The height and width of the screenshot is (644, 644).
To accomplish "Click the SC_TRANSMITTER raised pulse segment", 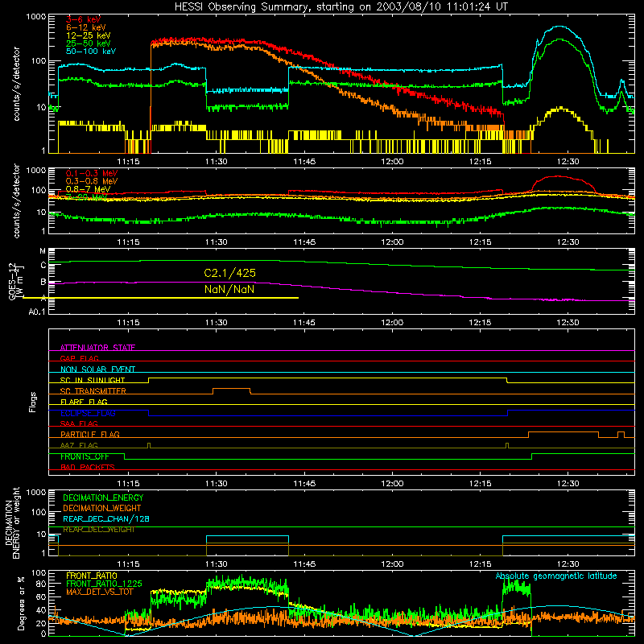I will [232, 389].
